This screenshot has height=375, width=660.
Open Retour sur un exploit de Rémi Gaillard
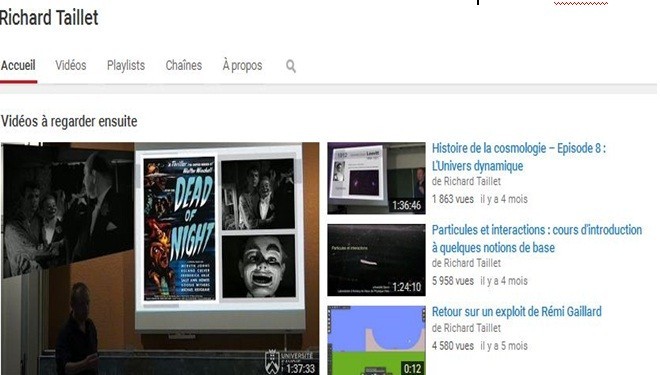click(x=516, y=311)
